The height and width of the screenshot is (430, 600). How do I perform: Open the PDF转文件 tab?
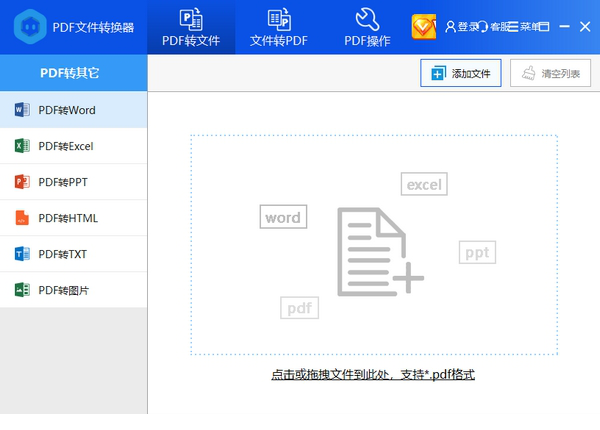coord(191,27)
